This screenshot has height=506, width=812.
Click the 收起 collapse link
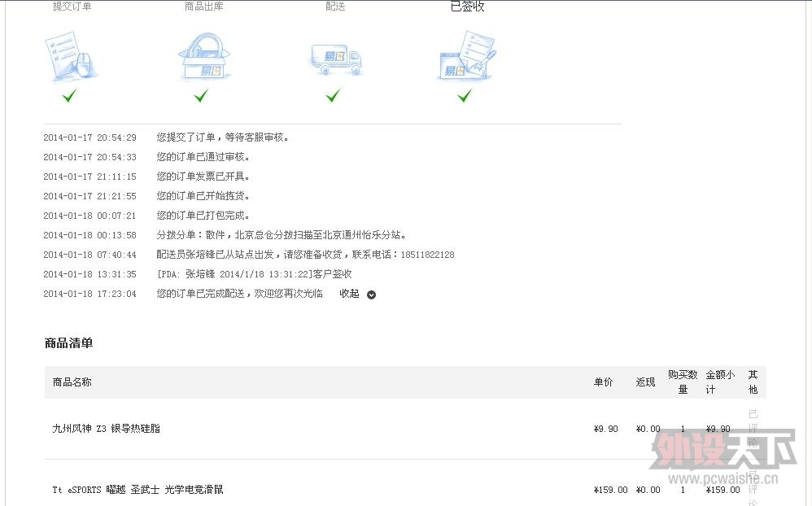click(x=349, y=294)
